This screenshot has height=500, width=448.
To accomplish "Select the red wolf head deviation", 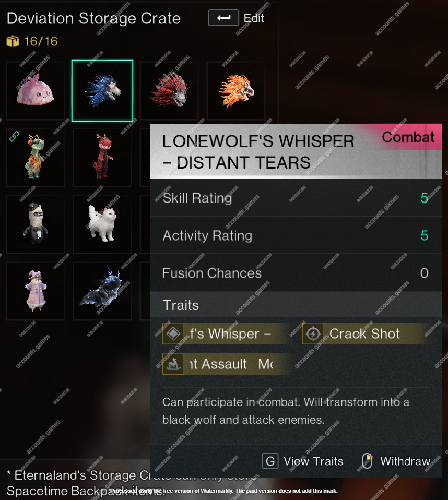I will (169, 91).
